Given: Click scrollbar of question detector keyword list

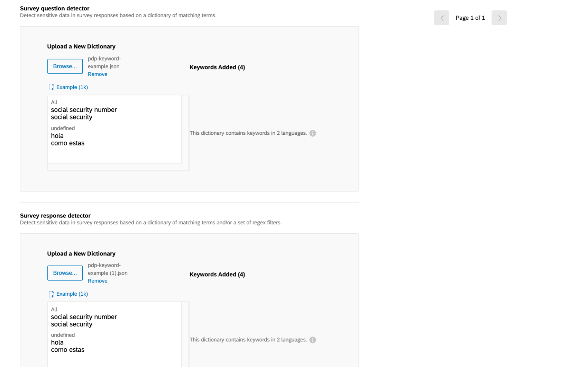Looking at the screenshot, I should (185, 129).
